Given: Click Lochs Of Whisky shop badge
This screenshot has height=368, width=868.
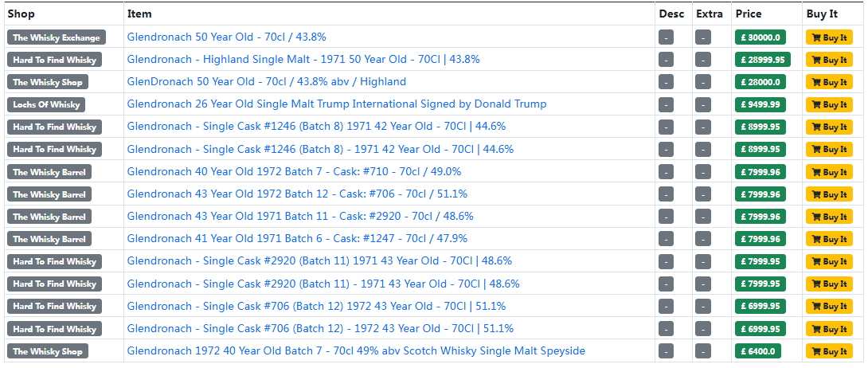Looking at the screenshot, I should pyautogui.click(x=46, y=104).
